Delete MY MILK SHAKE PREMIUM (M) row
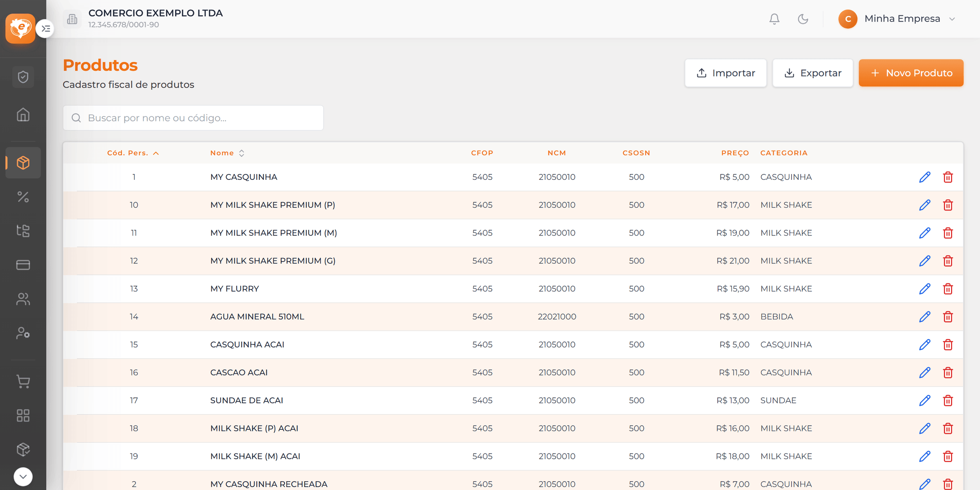980x490 pixels. (948, 233)
